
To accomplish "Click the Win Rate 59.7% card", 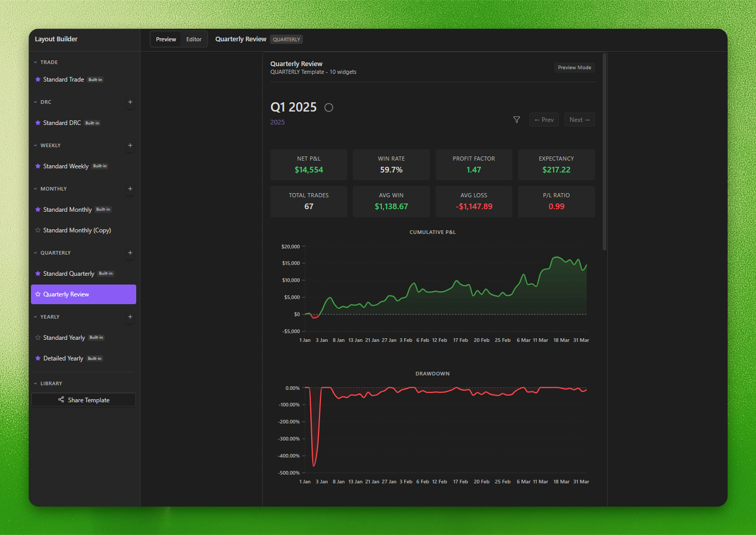I will pos(391,165).
